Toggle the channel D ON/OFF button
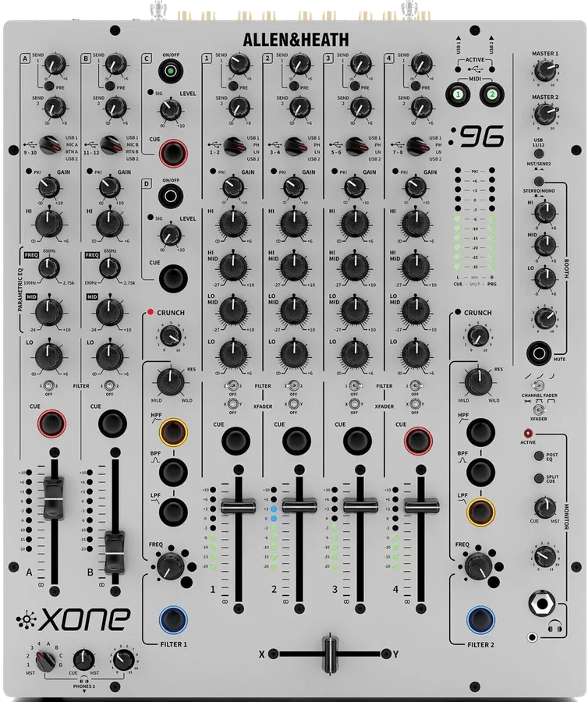This screenshot has width=588, height=702. (171, 197)
